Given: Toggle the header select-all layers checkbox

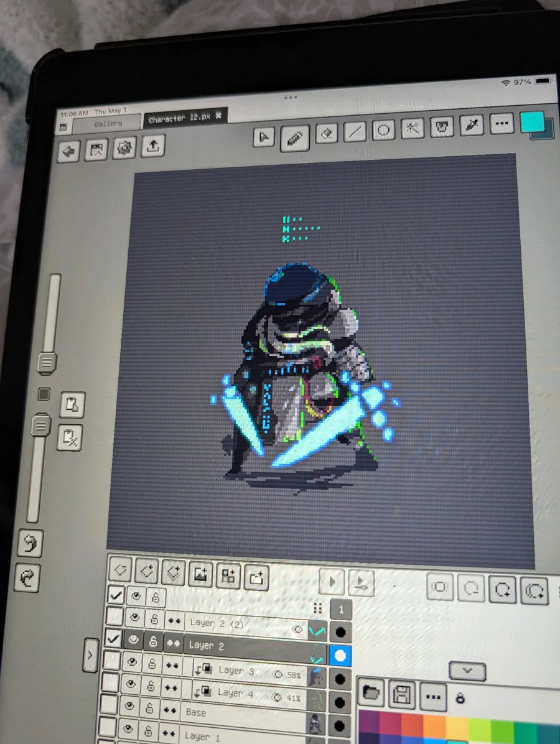Looking at the screenshot, I should pos(116,595).
